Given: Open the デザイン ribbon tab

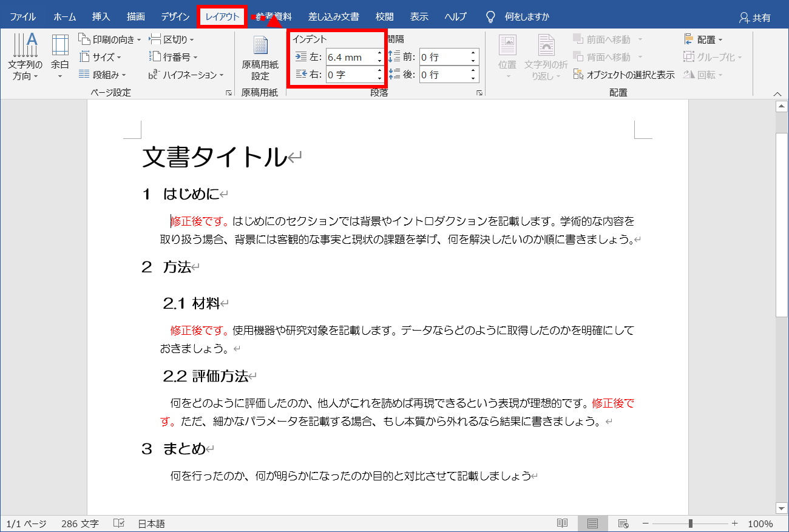Looking at the screenshot, I should pos(175,17).
